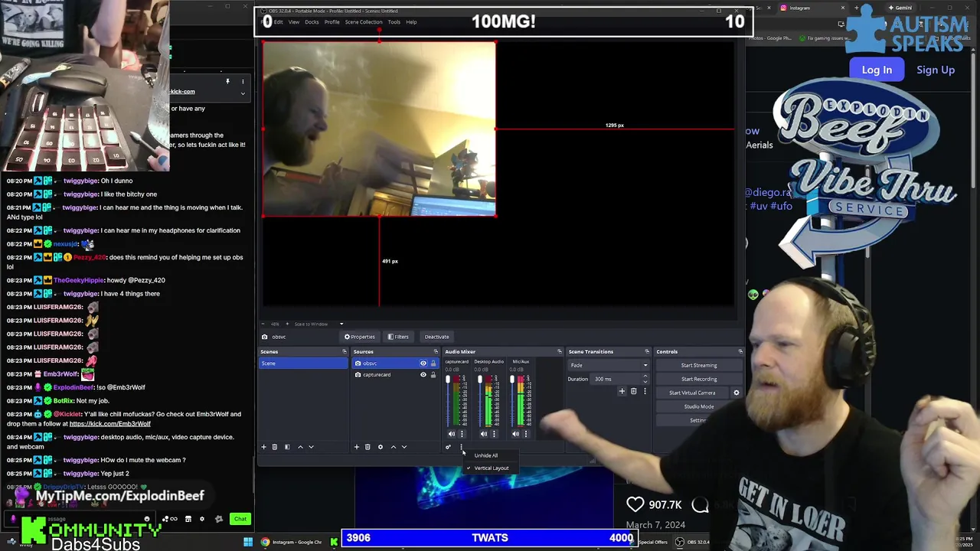Open advanced audio properties gears icon
Viewport: 980px width, 551px height.
pos(448,447)
